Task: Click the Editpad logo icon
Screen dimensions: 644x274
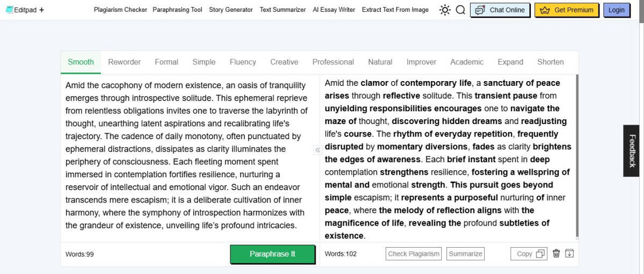Action: pyautogui.click(x=9, y=10)
